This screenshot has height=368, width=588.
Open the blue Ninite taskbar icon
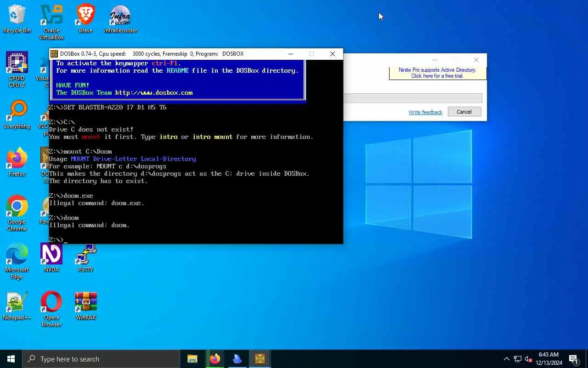pos(237,359)
